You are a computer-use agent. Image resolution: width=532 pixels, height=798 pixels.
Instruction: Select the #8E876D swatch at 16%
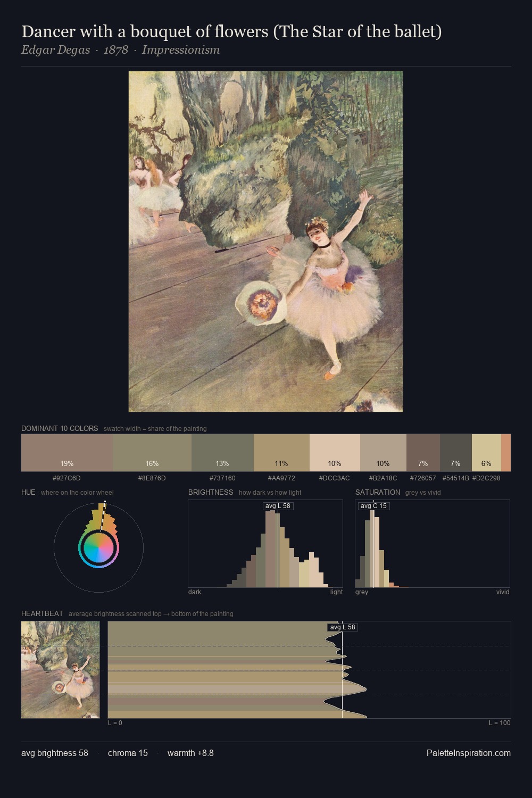tap(152, 453)
